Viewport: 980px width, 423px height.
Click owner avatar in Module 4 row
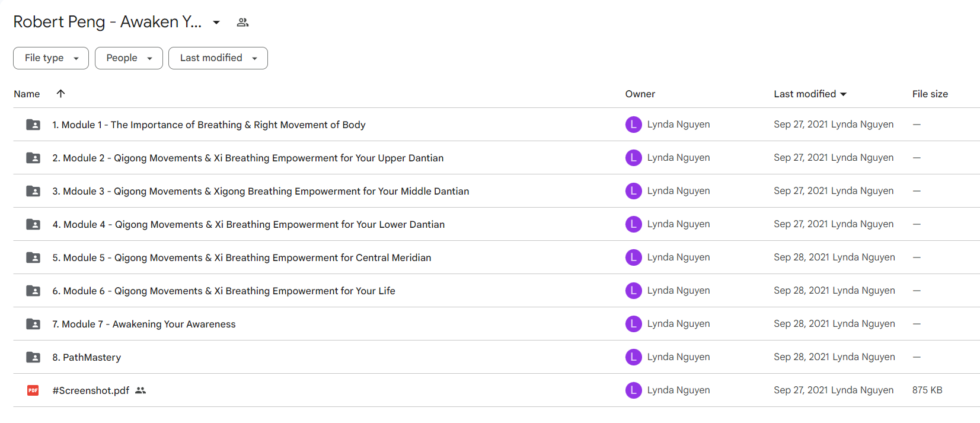pos(634,224)
